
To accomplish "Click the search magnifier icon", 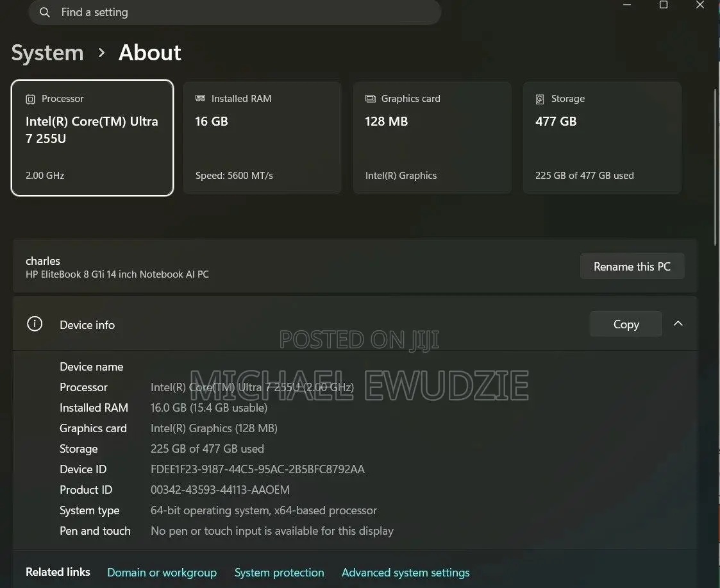I will [44, 12].
